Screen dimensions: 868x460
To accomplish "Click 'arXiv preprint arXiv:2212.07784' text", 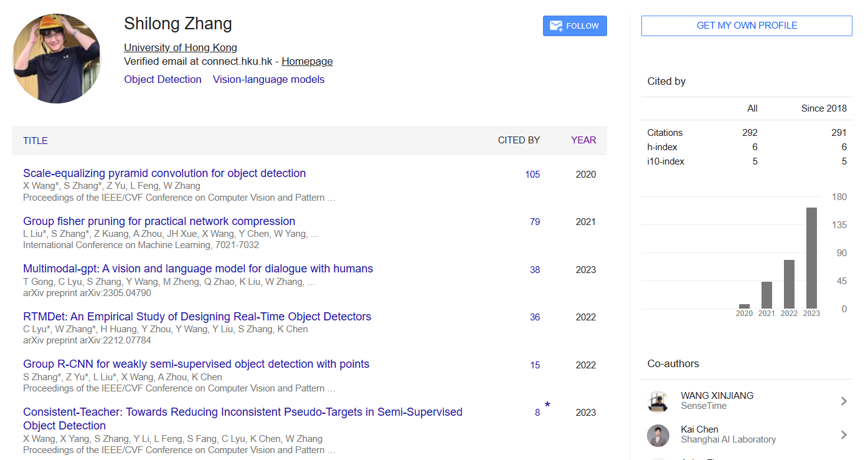I will (x=87, y=340).
